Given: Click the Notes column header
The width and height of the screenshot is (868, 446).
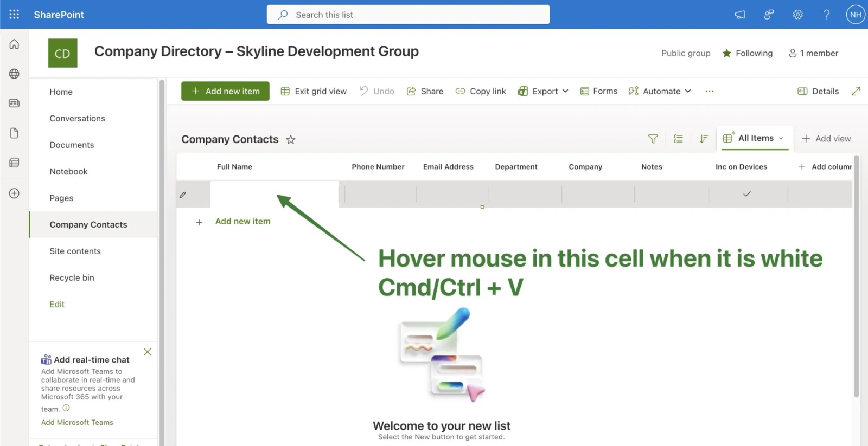Looking at the screenshot, I should point(652,167).
